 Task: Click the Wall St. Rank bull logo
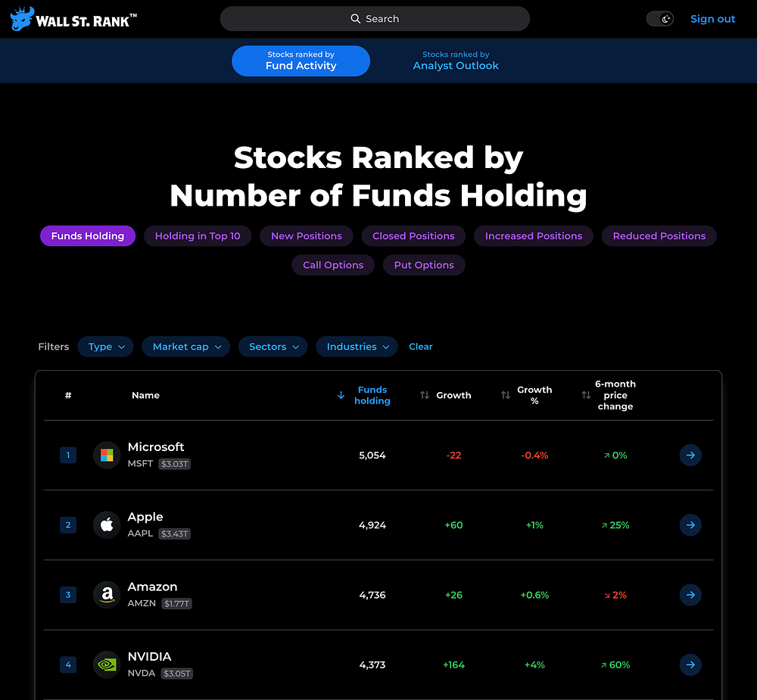(22, 19)
